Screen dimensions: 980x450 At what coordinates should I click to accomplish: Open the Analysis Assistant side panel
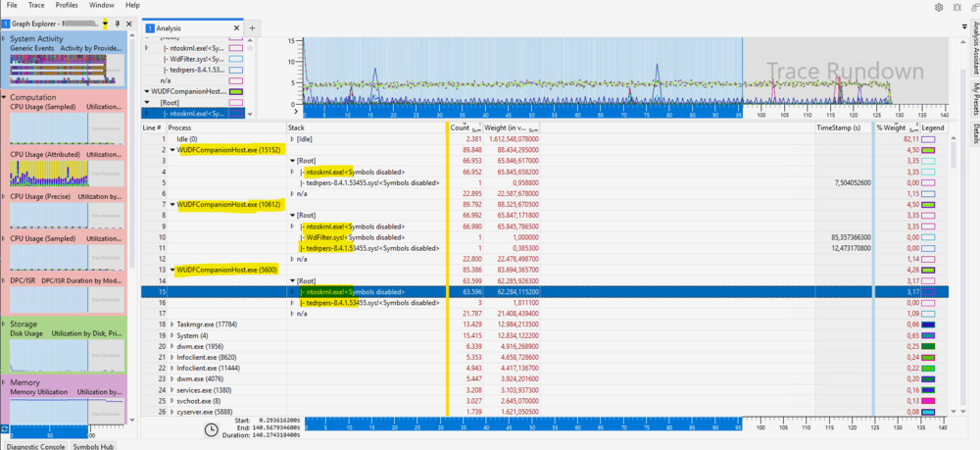tap(975, 47)
